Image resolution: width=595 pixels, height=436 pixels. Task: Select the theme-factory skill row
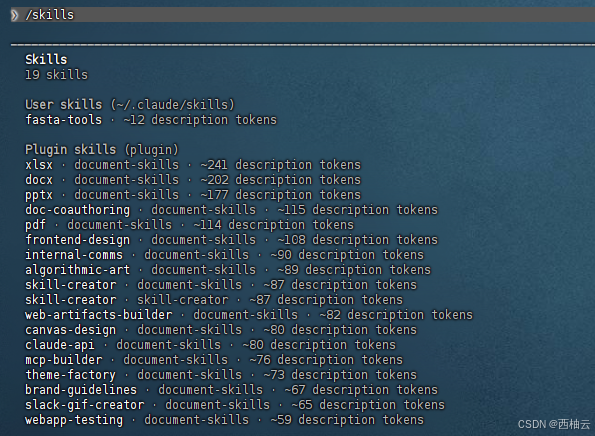click(221, 375)
